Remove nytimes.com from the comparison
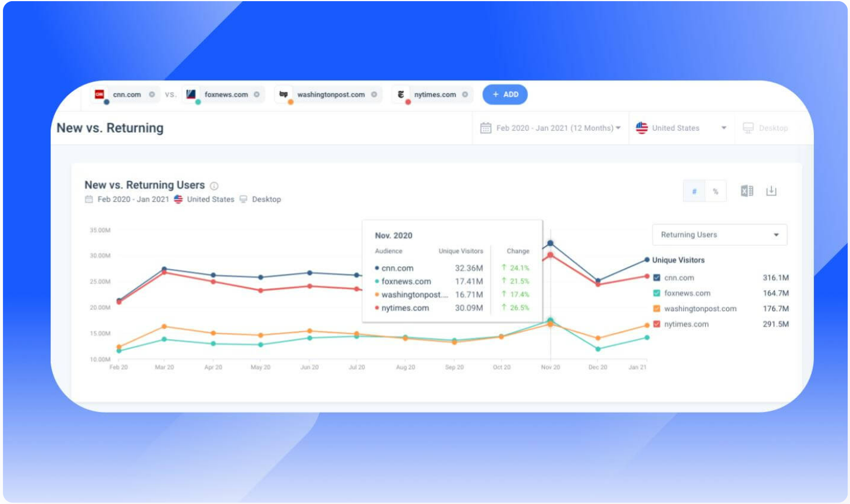 click(x=465, y=94)
